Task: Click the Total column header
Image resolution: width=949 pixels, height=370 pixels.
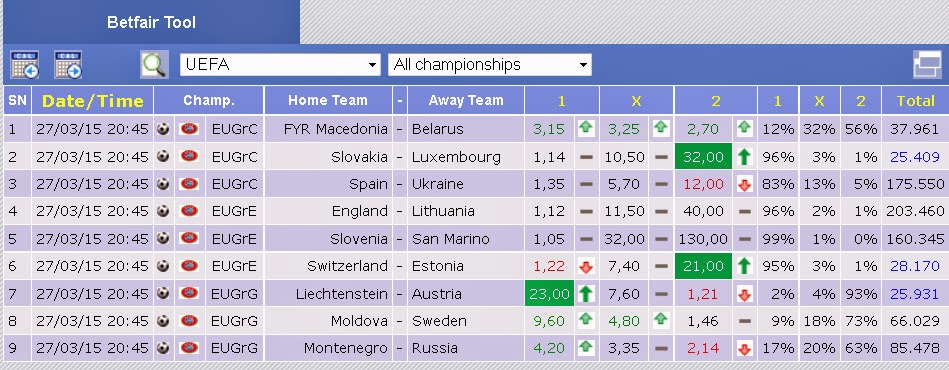Action: point(915,101)
